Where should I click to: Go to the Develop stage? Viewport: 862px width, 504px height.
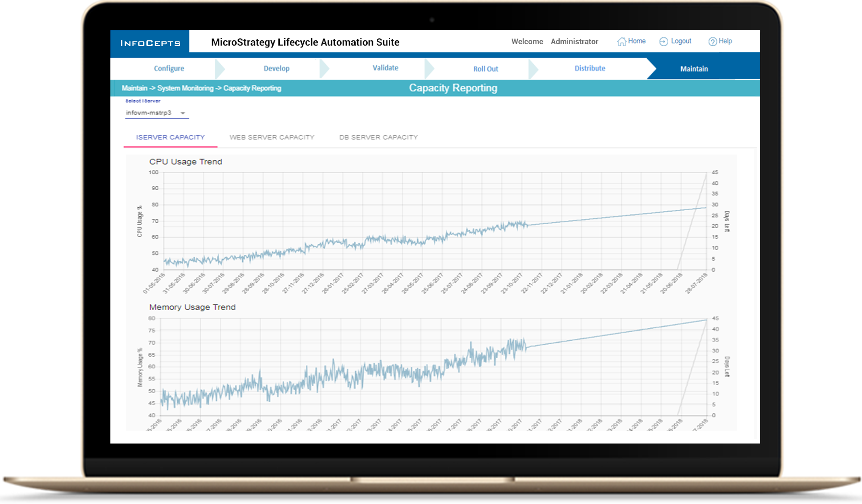click(x=276, y=69)
